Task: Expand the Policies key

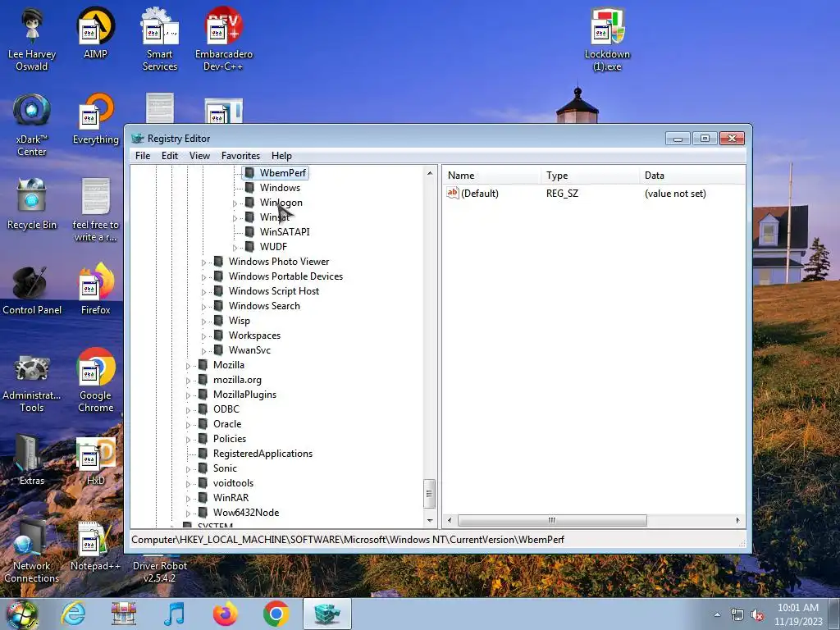Action: click(188, 440)
